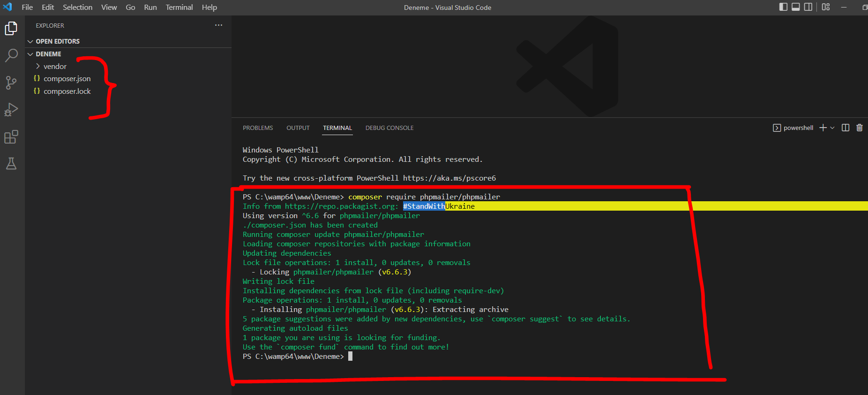Open the Go menu
This screenshot has height=395, width=868.
point(130,8)
